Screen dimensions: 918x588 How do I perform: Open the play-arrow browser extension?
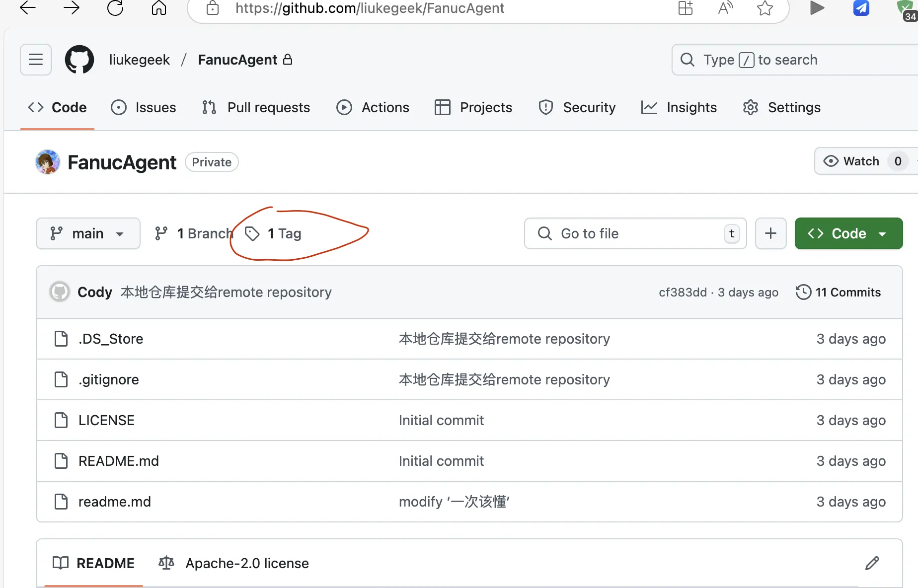[x=817, y=7]
